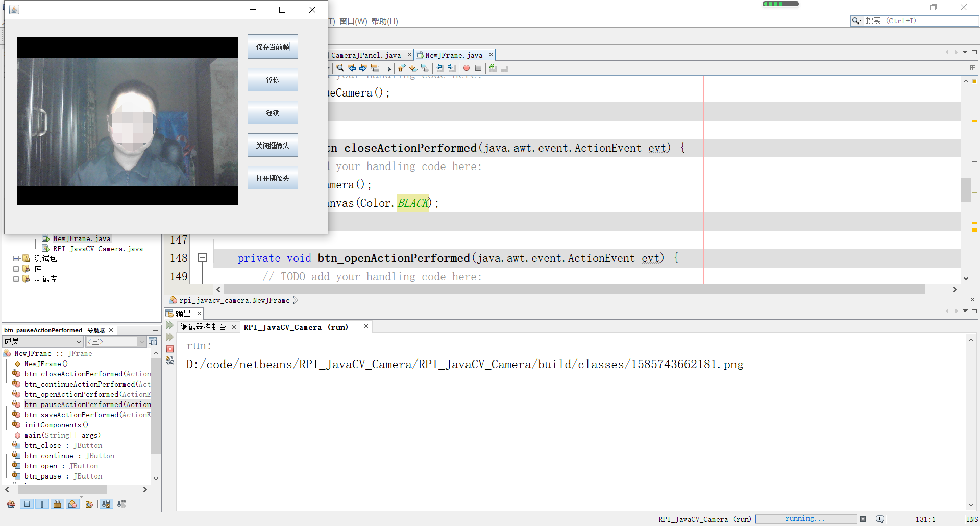Click 保存当前帧 button in camera window
980x526 pixels.
click(x=273, y=47)
